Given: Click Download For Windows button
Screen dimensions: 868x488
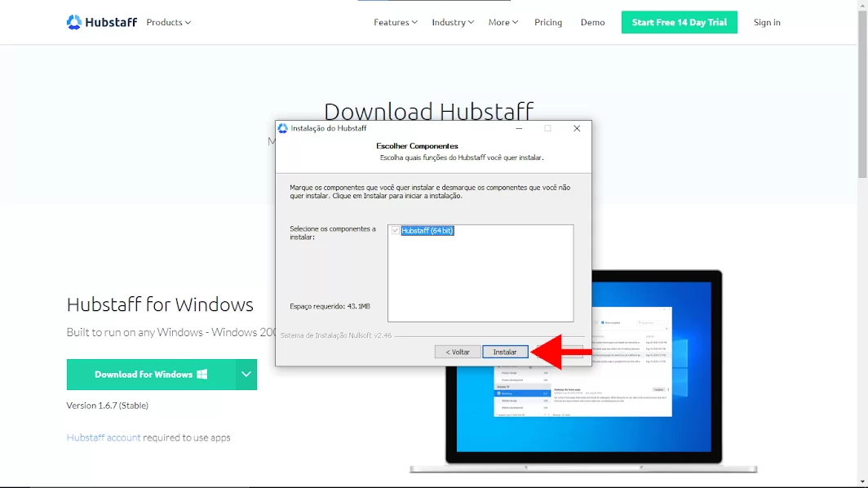Looking at the screenshot, I should [x=151, y=375].
